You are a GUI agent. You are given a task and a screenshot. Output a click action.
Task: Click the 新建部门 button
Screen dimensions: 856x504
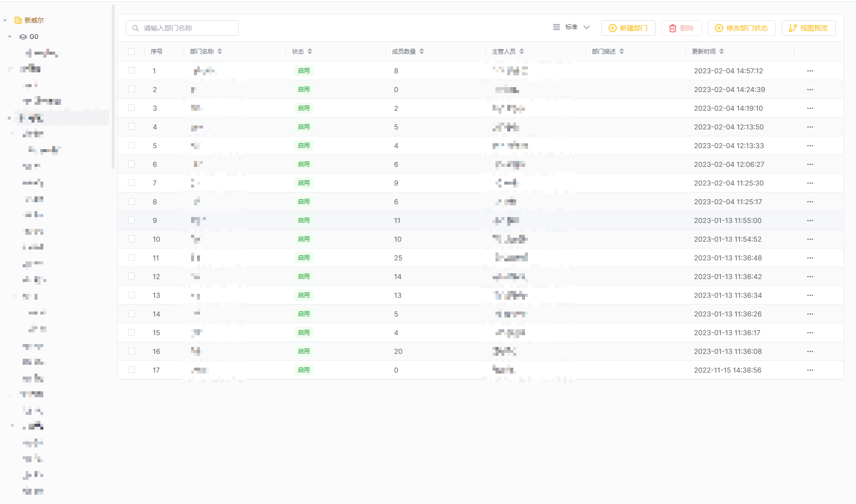tap(628, 28)
